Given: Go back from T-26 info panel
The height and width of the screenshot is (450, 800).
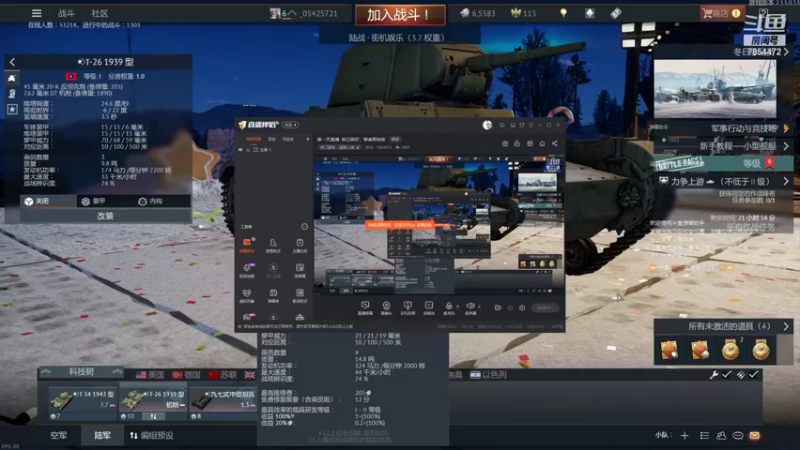Looking at the screenshot, I should coord(12,62).
